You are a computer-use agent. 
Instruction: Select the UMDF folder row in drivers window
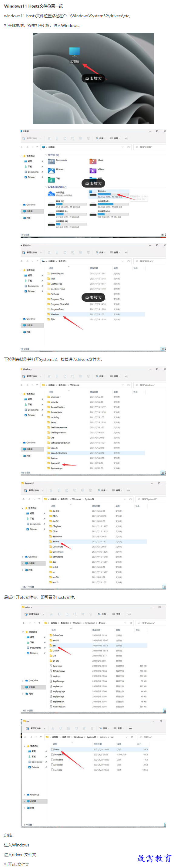coord(98,651)
